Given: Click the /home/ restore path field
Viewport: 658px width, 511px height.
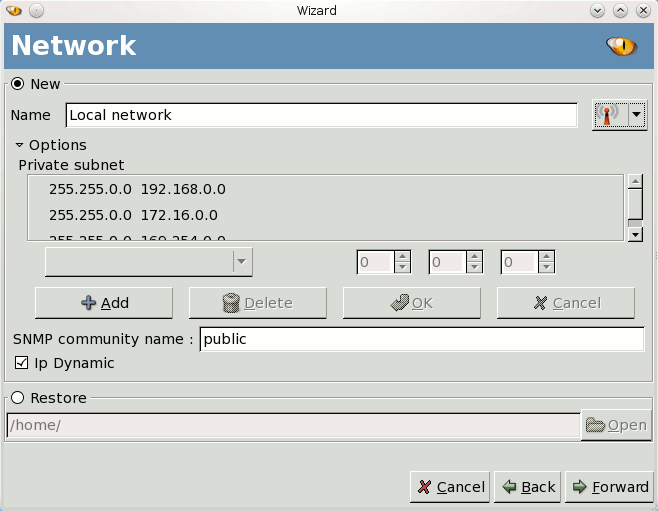Looking at the screenshot, I should coord(294,425).
